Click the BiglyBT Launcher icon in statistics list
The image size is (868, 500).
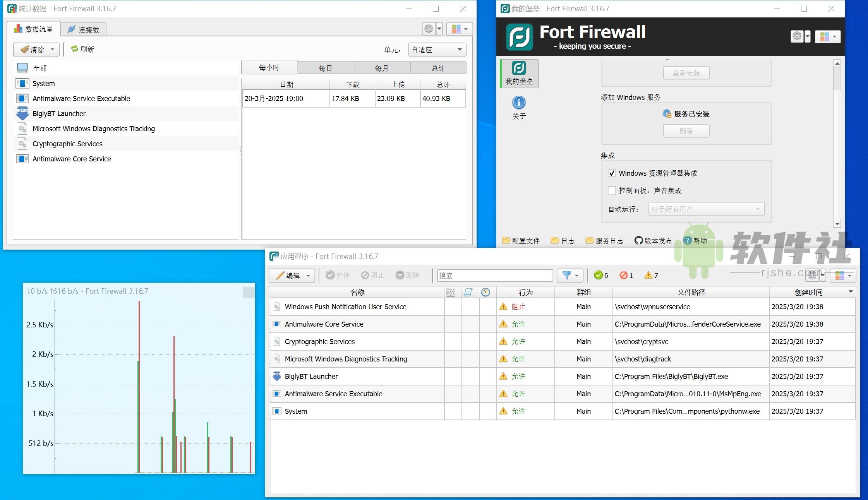22,113
